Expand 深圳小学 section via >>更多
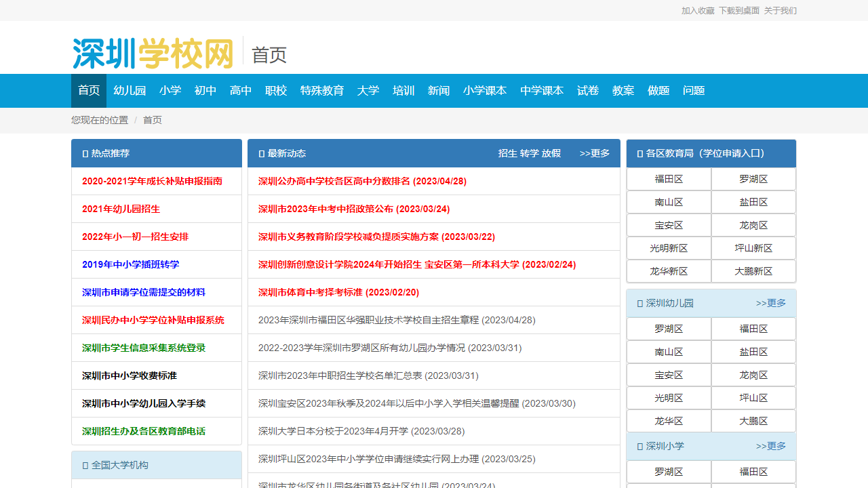868x488 pixels. coord(771,446)
